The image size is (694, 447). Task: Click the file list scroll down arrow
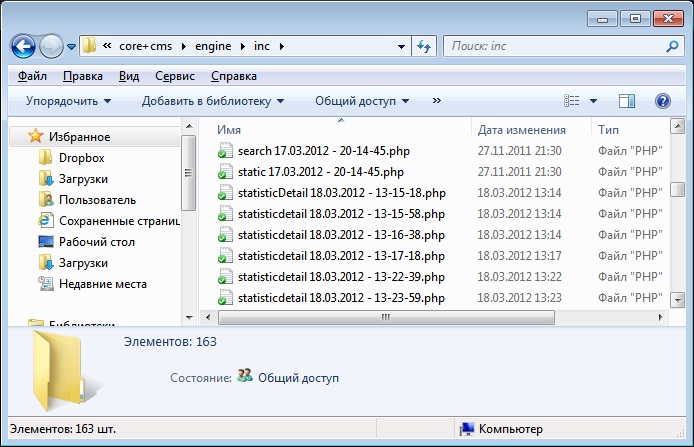pos(678,300)
